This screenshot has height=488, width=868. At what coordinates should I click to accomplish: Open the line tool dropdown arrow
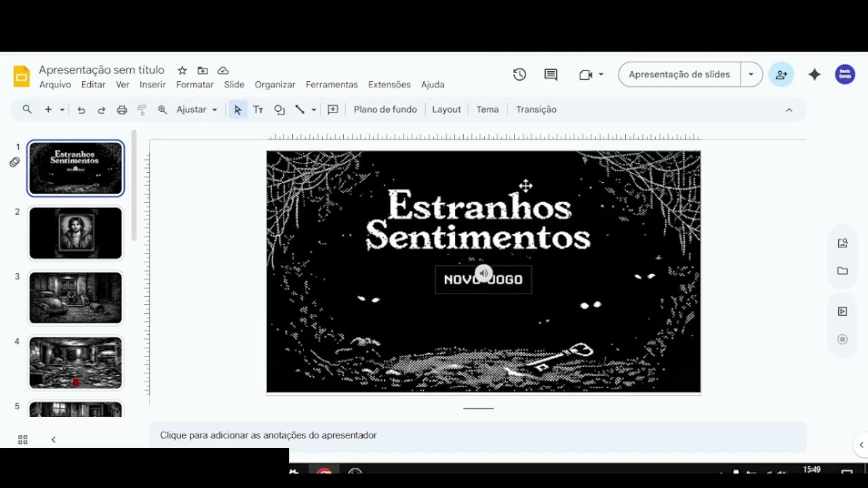(x=313, y=109)
